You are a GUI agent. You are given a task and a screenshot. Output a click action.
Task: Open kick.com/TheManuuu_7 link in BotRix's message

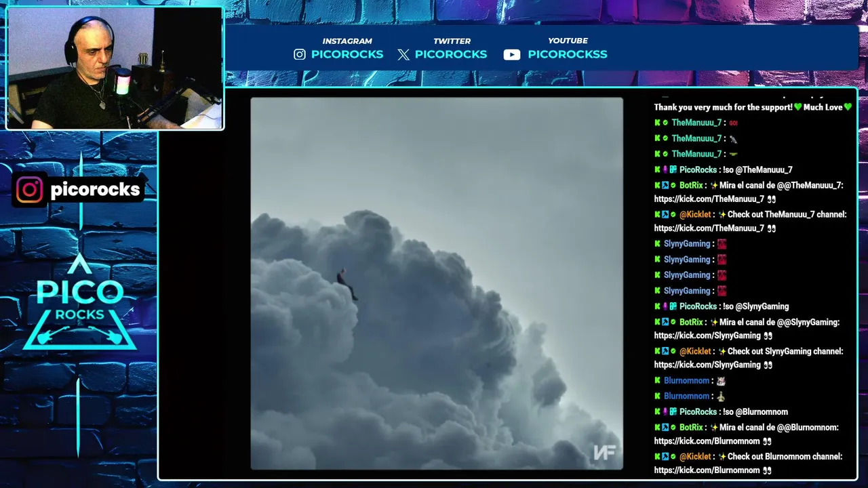pyautogui.click(x=709, y=199)
